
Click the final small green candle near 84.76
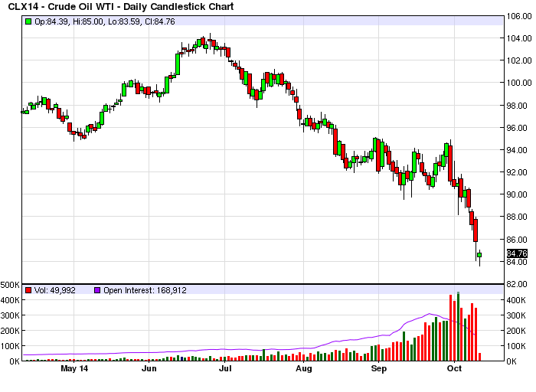click(479, 255)
